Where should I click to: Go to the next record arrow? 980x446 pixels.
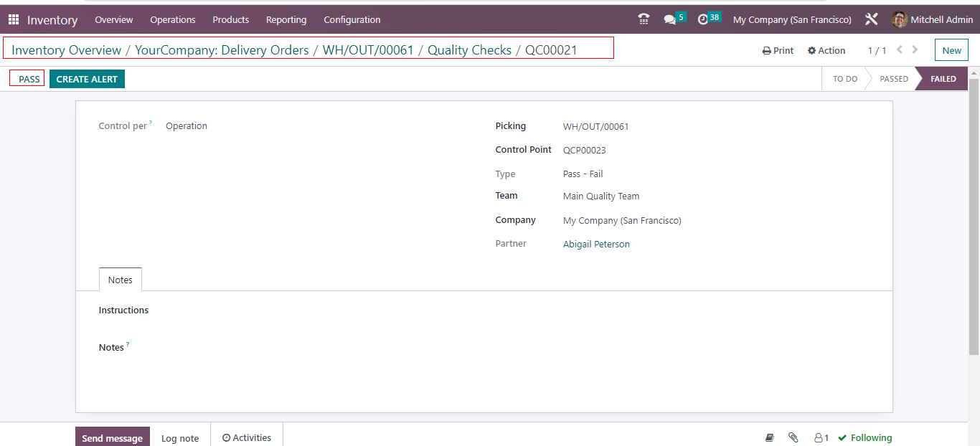point(915,50)
